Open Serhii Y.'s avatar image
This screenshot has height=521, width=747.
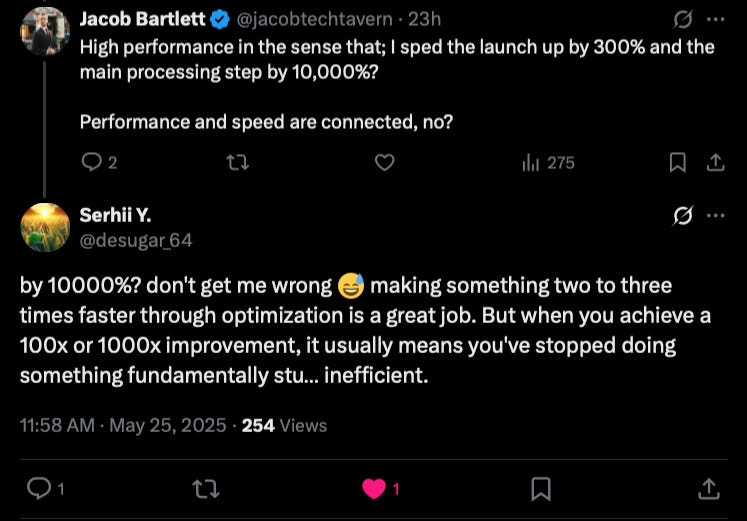click(44, 227)
